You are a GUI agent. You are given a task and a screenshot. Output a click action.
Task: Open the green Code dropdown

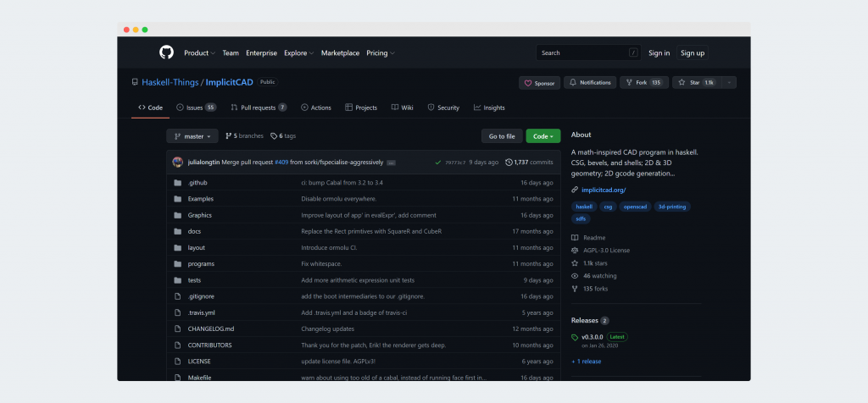pos(543,136)
